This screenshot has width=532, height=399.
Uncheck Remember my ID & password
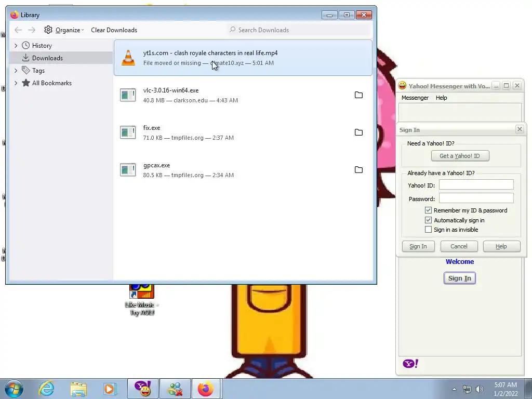pyautogui.click(x=428, y=210)
